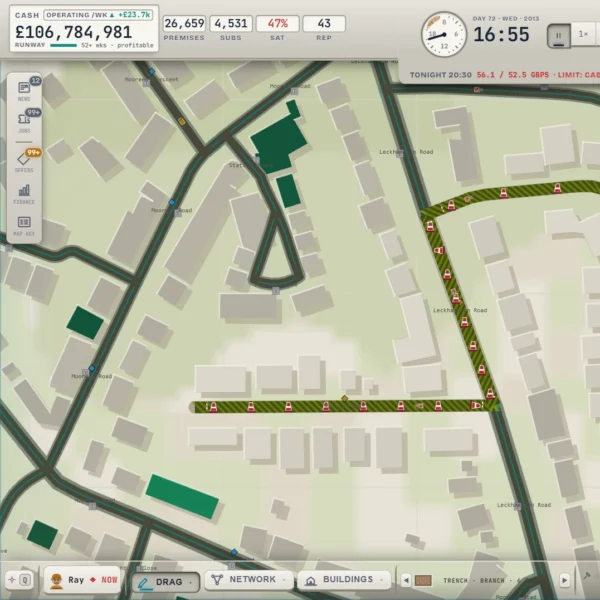Click the crosshair locate icon
600x600 pixels.
coord(12,580)
